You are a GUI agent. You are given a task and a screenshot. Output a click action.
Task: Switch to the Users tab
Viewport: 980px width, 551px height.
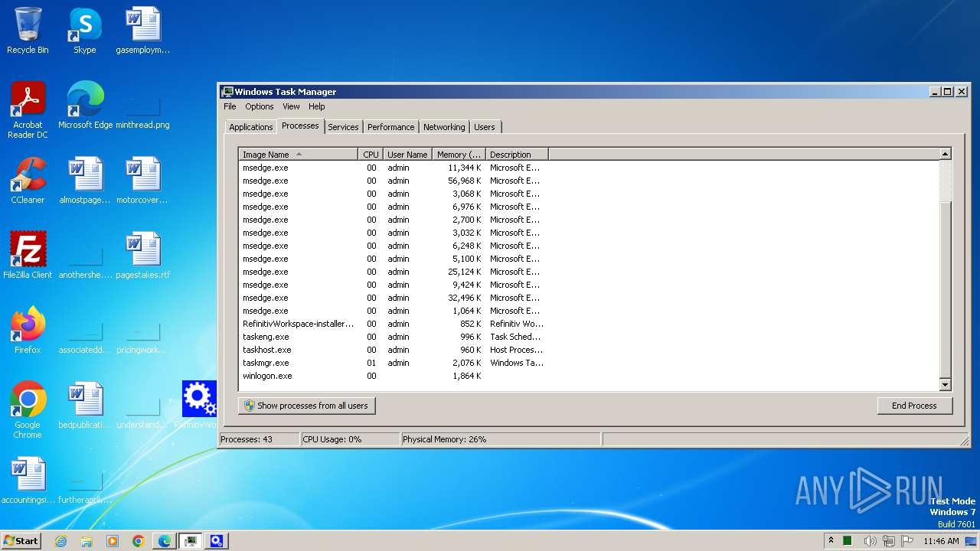coord(485,127)
